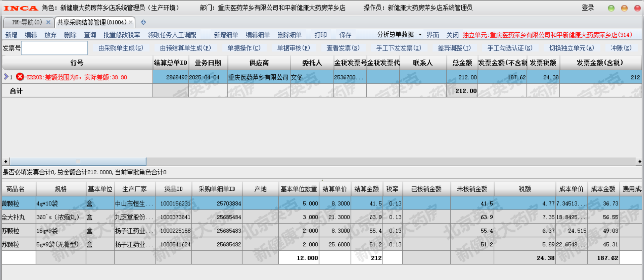Click the 登录 link at top right
The height and width of the screenshot is (280, 644).
pos(588,8)
